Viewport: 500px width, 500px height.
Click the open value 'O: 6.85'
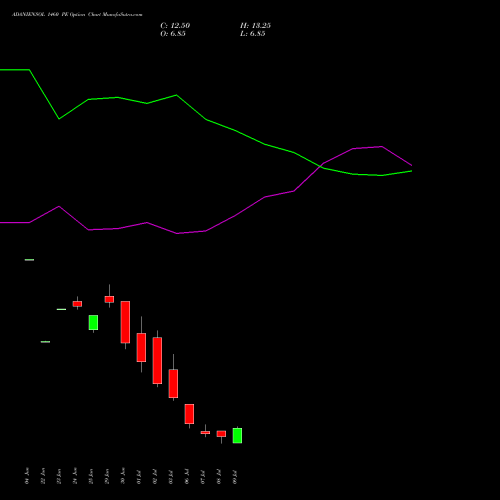click(x=173, y=34)
